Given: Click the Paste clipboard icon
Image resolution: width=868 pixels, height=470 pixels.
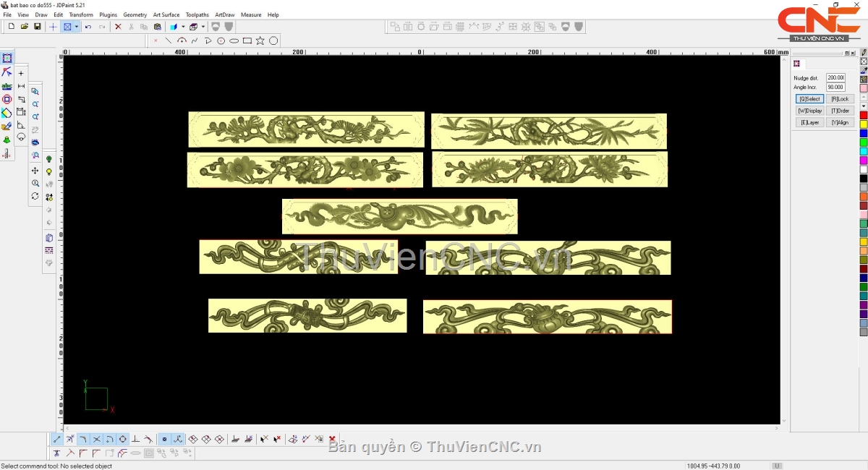Looking at the screenshot, I should click(x=157, y=27).
